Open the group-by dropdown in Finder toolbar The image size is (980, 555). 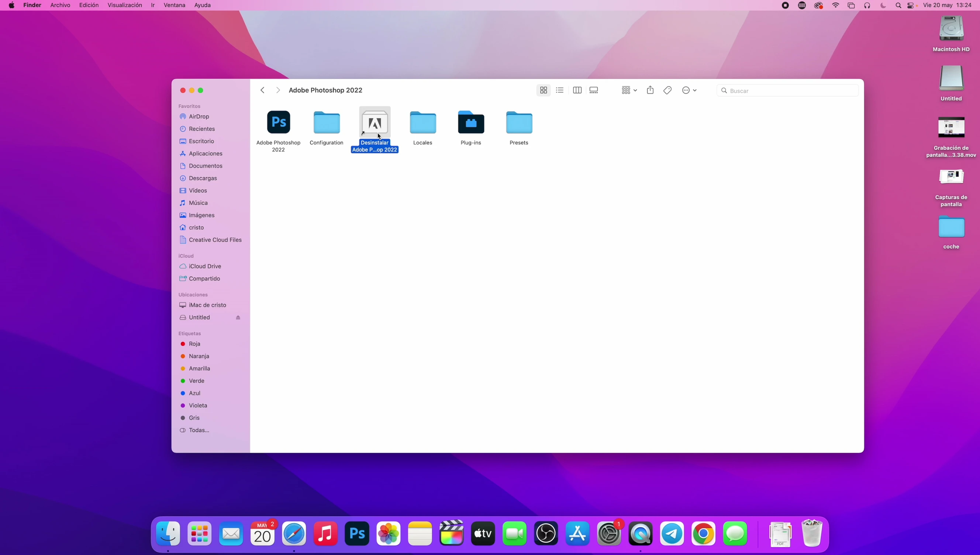click(629, 90)
